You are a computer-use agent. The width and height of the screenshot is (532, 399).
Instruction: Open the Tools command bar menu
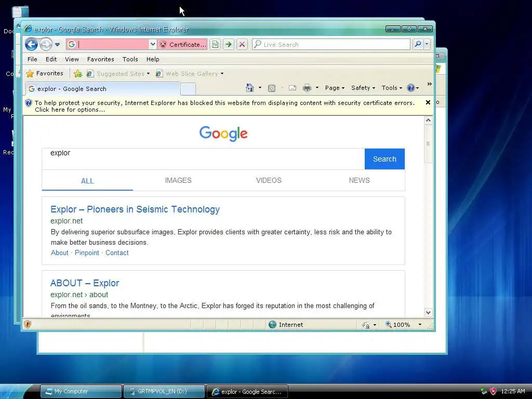(x=392, y=88)
